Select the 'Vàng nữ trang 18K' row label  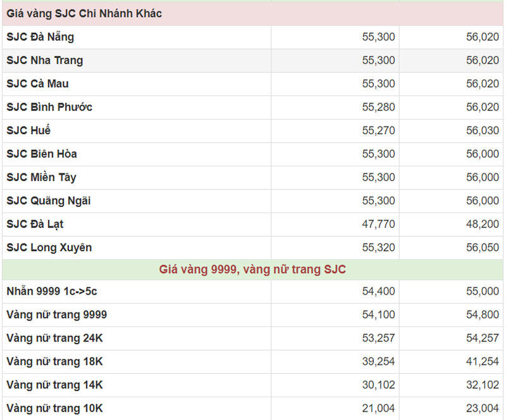tap(54, 361)
